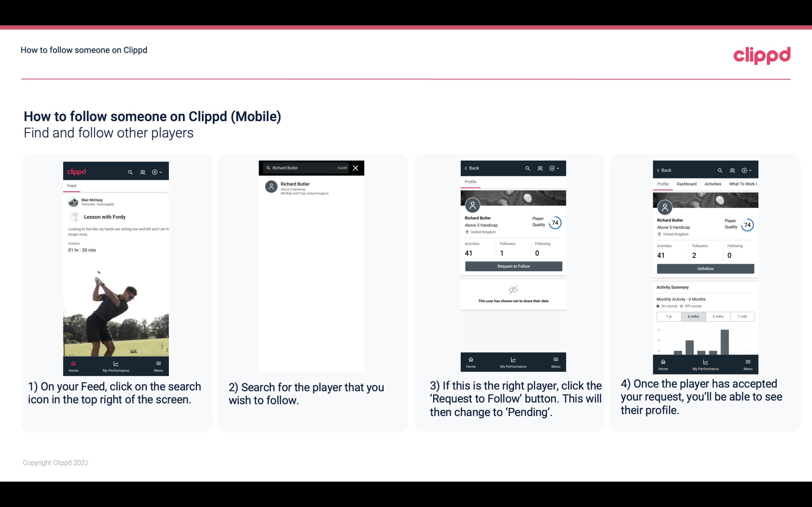The image size is (812, 507).
Task: Click the Request to Follow button
Action: [513, 266]
